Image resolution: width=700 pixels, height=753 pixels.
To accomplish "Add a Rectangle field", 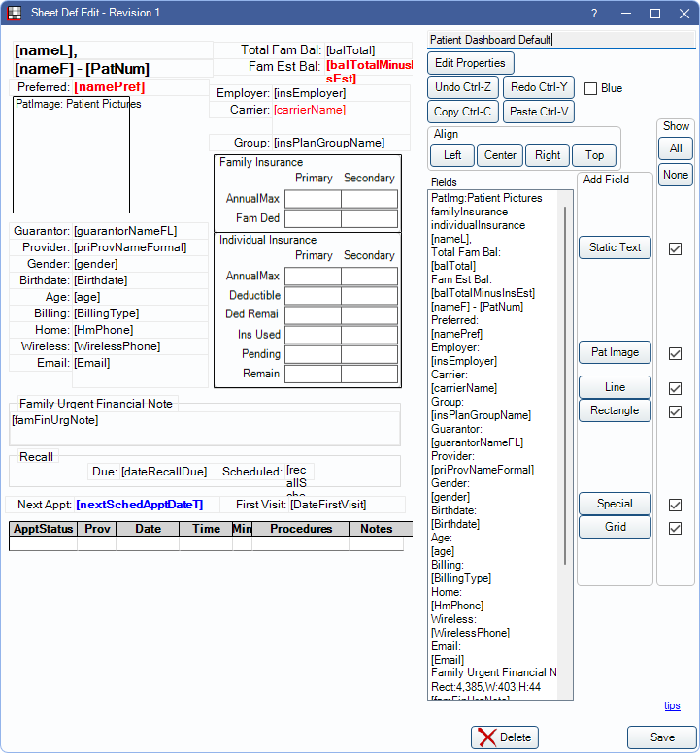I will coord(615,410).
